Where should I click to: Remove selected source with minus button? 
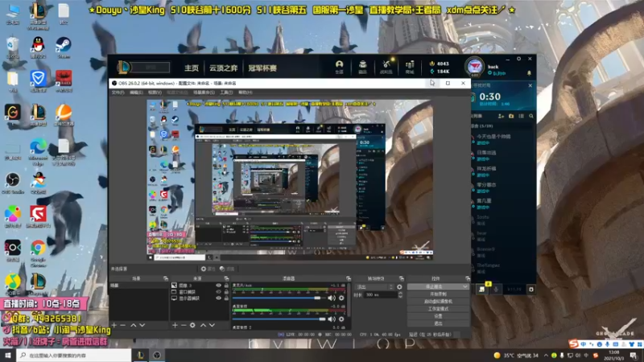(184, 325)
